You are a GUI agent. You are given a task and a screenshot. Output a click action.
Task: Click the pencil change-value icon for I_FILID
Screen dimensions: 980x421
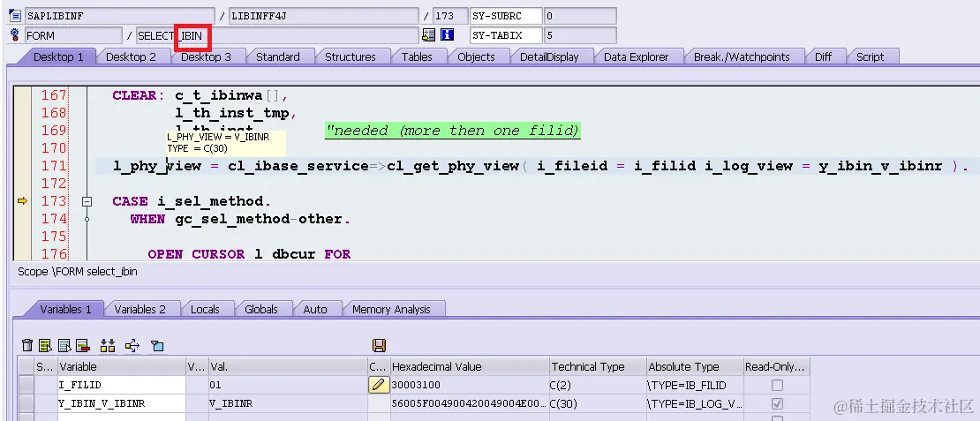377,385
